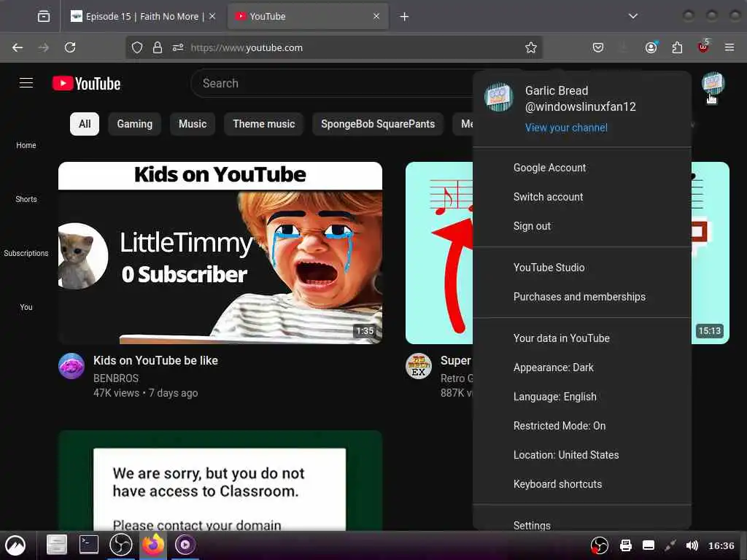747x560 pixels.
Task: Open the Firefox extensions puzzle icon
Action: (677, 47)
